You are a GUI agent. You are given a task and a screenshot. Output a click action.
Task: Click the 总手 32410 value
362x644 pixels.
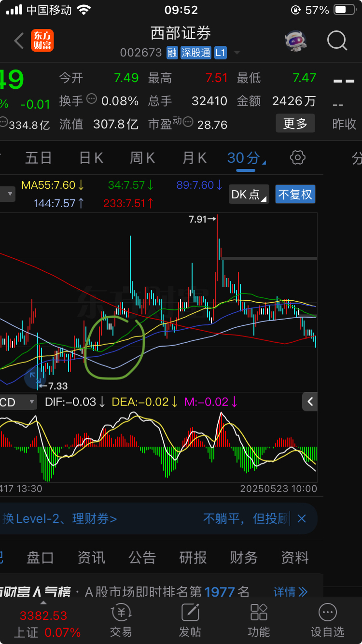pyautogui.click(x=209, y=100)
